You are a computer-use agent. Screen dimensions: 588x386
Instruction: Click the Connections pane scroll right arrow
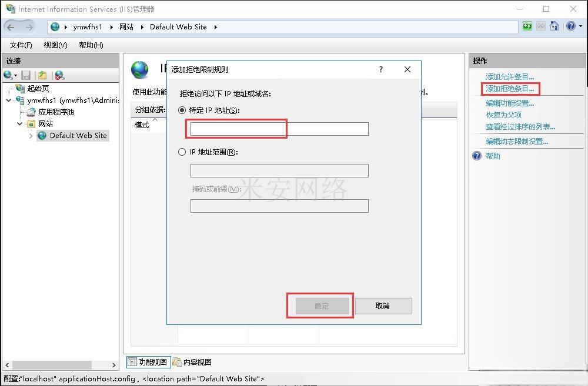(x=113, y=365)
